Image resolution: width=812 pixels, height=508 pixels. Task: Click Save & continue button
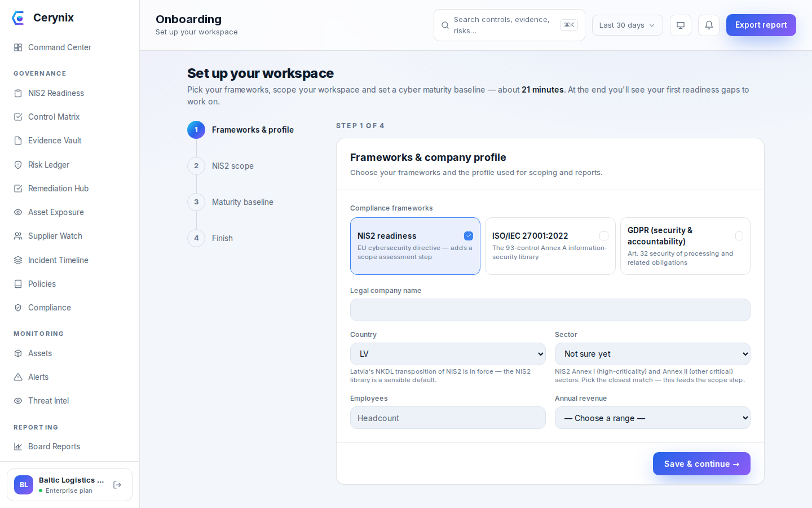tap(701, 463)
